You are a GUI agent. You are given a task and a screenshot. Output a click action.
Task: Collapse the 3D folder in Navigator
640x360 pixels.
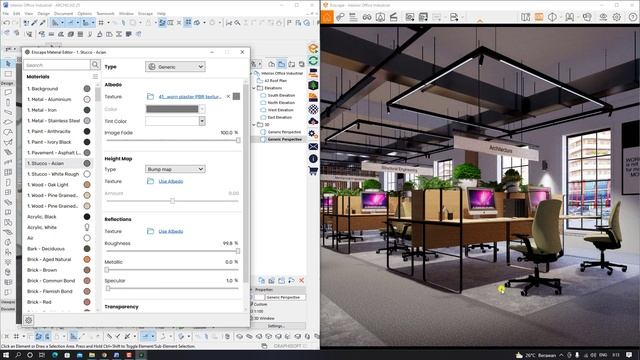pyautogui.click(x=254, y=124)
